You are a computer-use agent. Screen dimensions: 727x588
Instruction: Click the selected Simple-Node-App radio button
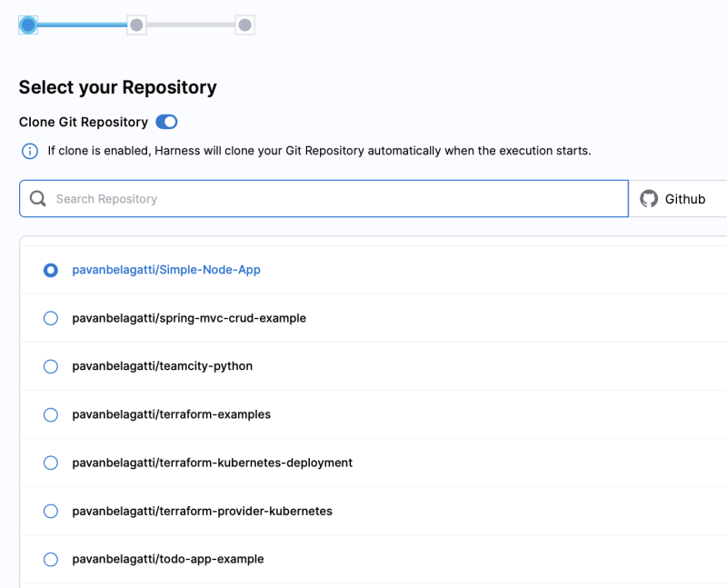click(x=51, y=270)
